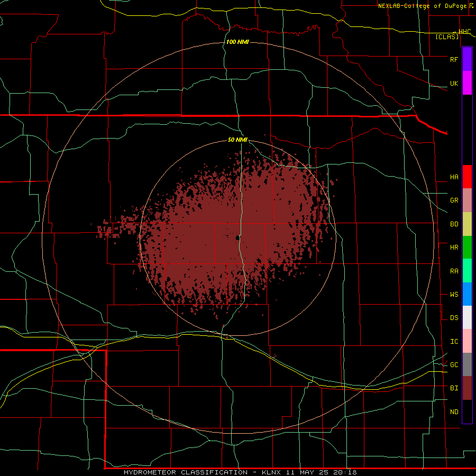The image size is (476, 476).
Task: Click the '[CLAS]' unit label
Action: (447, 36)
